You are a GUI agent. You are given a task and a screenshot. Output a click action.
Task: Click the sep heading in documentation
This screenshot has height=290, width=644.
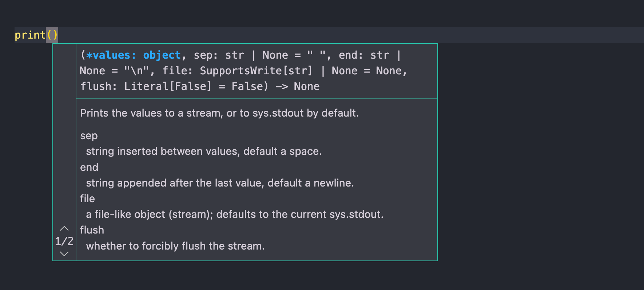89,136
